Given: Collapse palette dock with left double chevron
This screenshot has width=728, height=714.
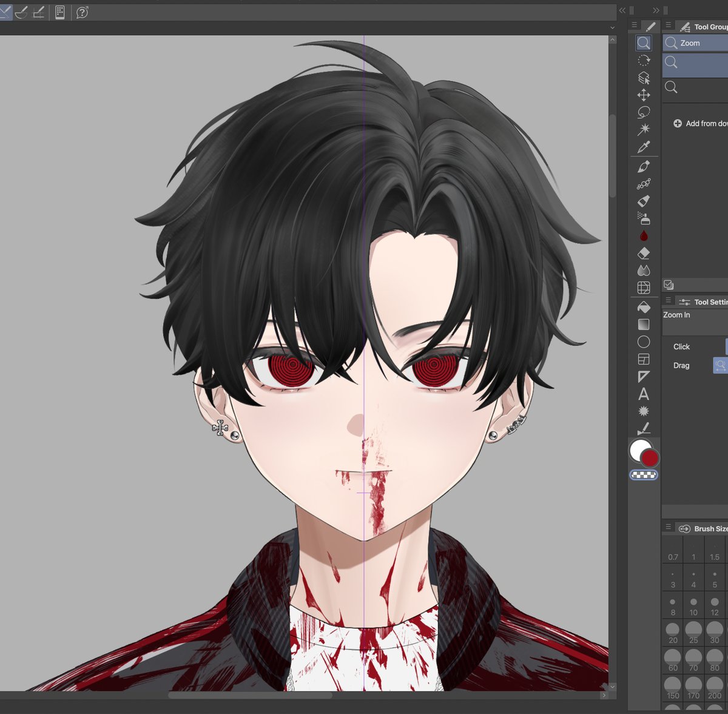Looking at the screenshot, I should 622,10.
